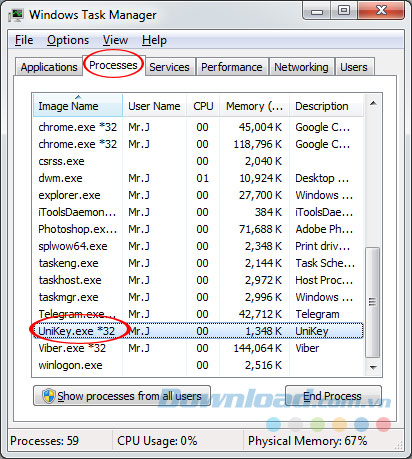Click the Adobe Ph... description cell
412x459 pixels.
[324, 229]
